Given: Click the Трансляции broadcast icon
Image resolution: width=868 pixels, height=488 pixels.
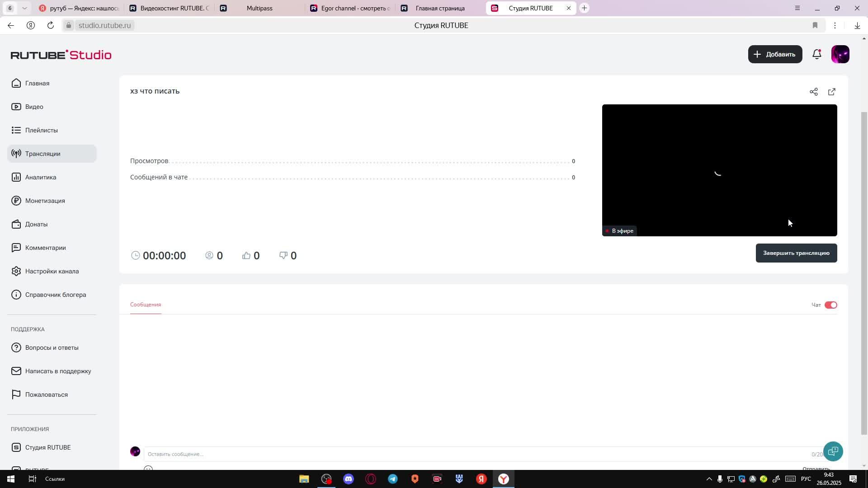Looking at the screenshot, I should (x=16, y=154).
